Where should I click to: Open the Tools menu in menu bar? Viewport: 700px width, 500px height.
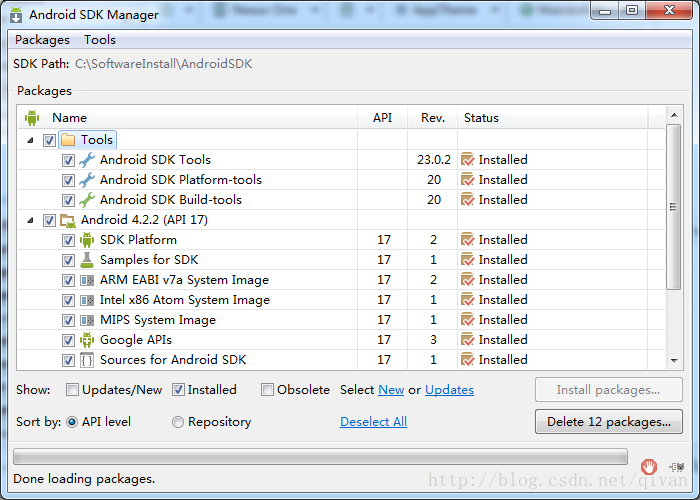click(100, 40)
